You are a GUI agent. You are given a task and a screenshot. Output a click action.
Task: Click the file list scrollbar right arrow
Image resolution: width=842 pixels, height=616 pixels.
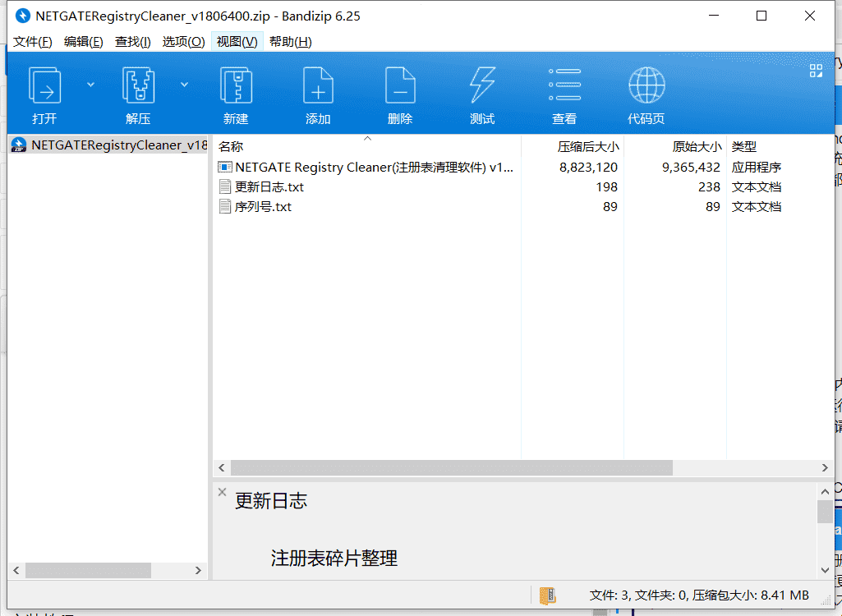825,468
